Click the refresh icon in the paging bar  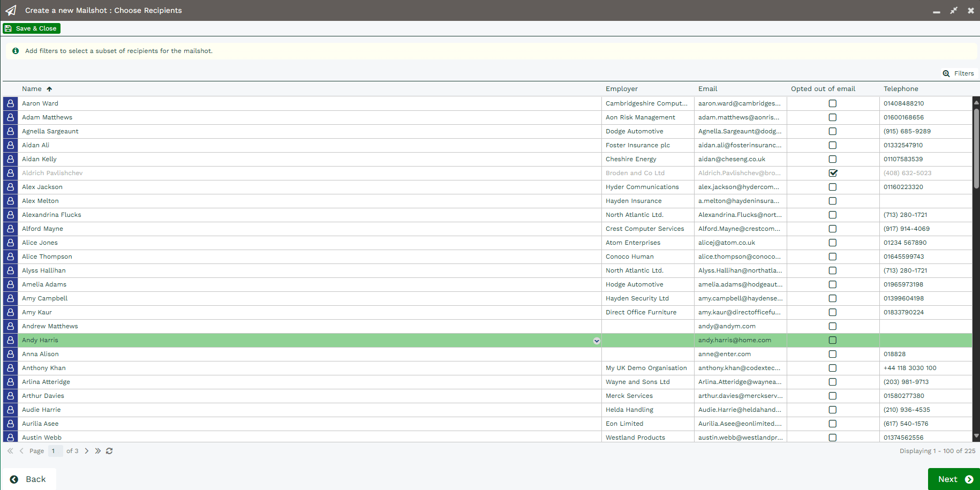(x=109, y=451)
